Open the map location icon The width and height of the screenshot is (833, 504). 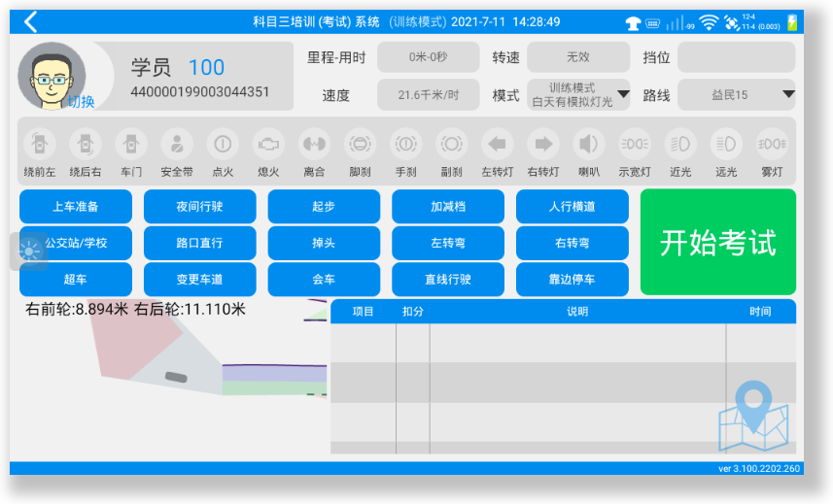pos(752,416)
